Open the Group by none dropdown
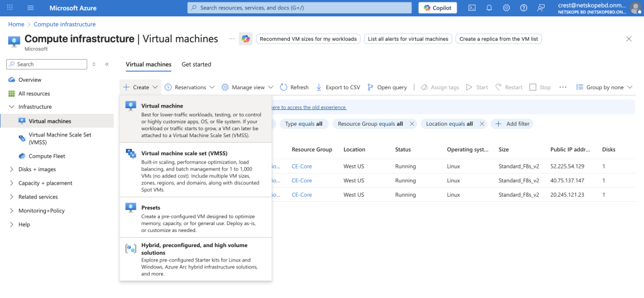This screenshot has height=298, width=644. [x=606, y=87]
